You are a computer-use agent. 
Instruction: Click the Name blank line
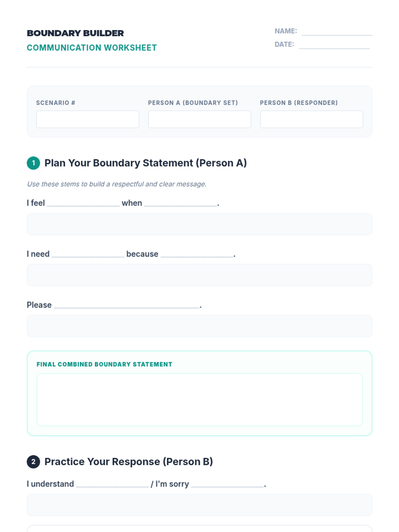click(337, 32)
